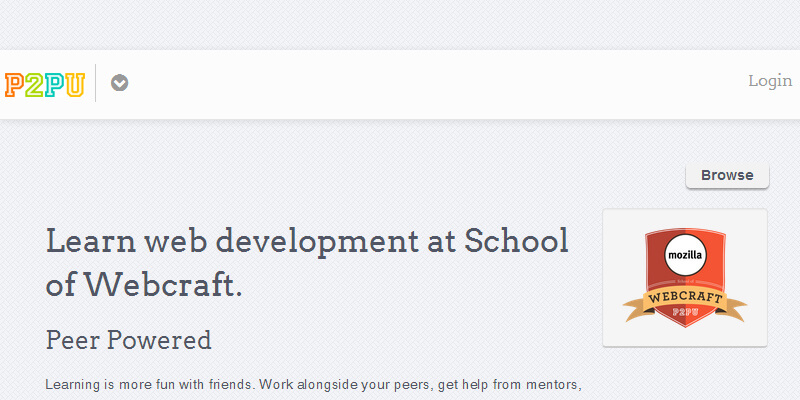Click the small P2PU text on the badge
Image resolution: width=800 pixels, height=400 pixels.
coord(685,313)
